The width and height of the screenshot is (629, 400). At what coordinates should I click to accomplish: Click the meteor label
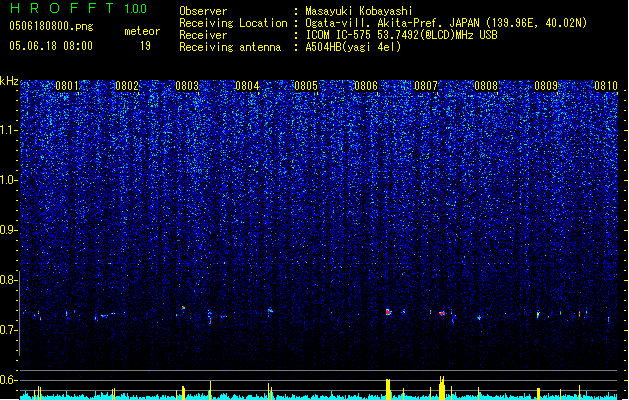coord(142,31)
